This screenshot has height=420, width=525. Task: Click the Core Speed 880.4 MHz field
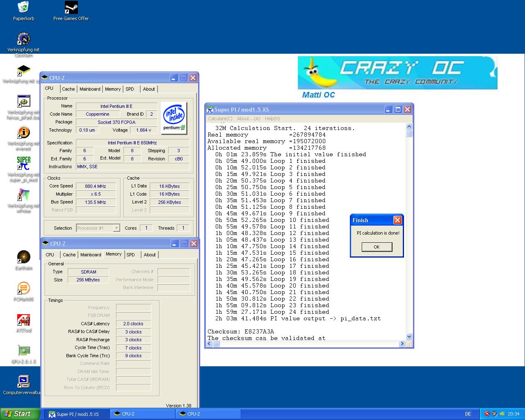(96, 186)
